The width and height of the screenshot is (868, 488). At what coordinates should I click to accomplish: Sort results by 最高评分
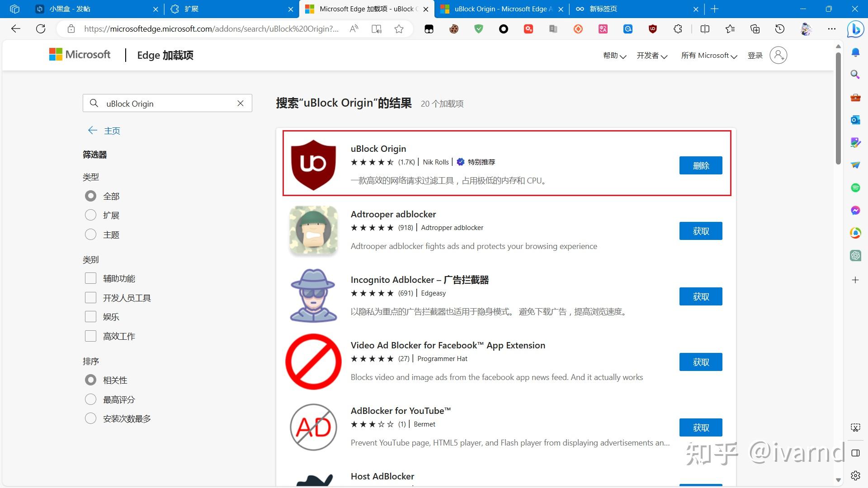[x=91, y=399]
